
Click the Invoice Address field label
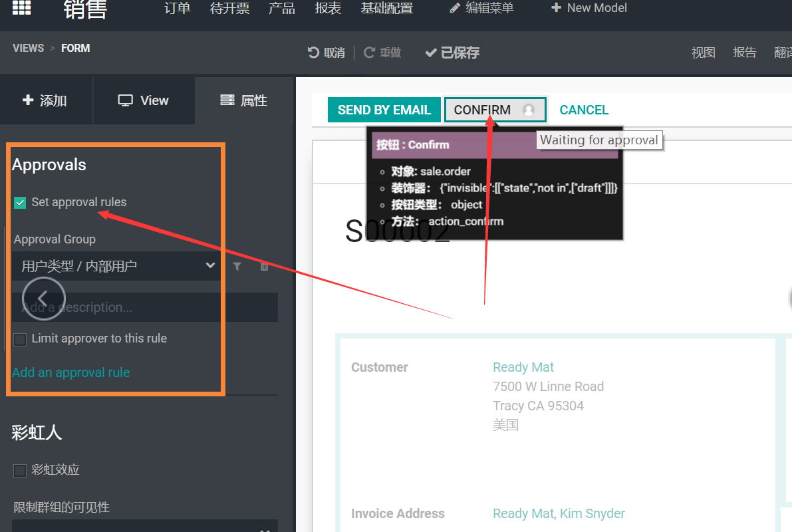point(398,513)
